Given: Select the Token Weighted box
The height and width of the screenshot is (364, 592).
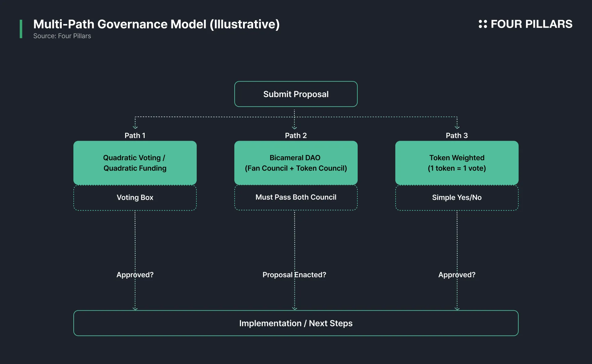Looking at the screenshot, I should pos(457,163).
